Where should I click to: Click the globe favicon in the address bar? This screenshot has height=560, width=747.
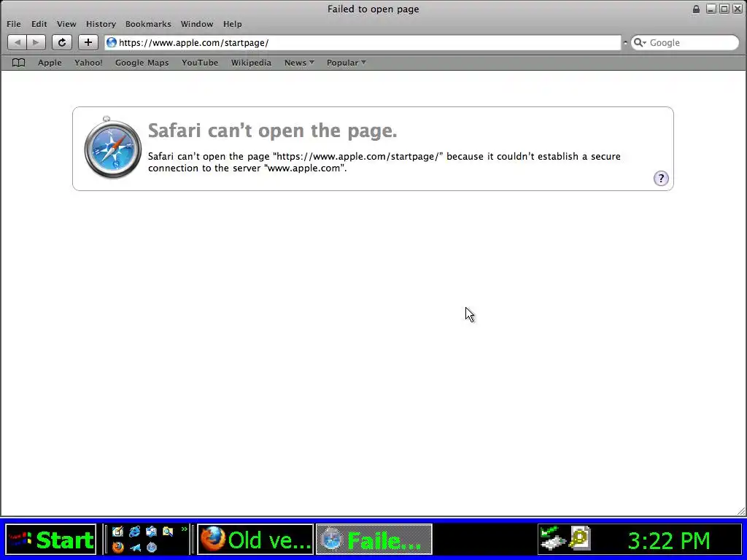[112, 42]
